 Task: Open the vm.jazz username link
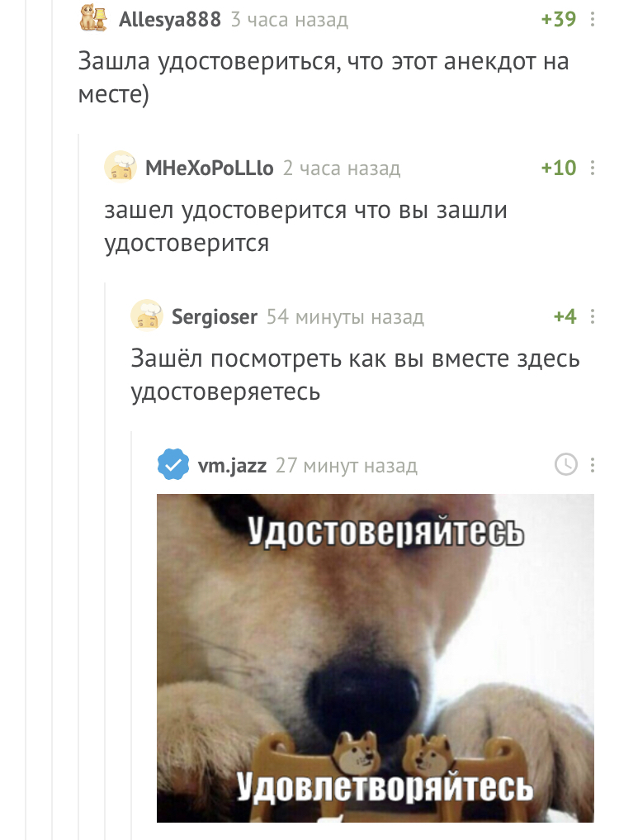click(232, 466)
